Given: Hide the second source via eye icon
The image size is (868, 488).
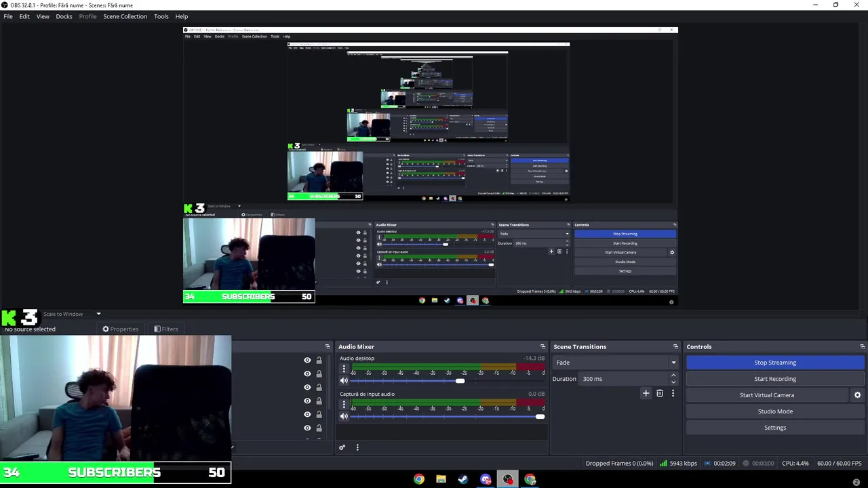Looking at the screenshot, I should pyautogui.click(x=307, y=374).
